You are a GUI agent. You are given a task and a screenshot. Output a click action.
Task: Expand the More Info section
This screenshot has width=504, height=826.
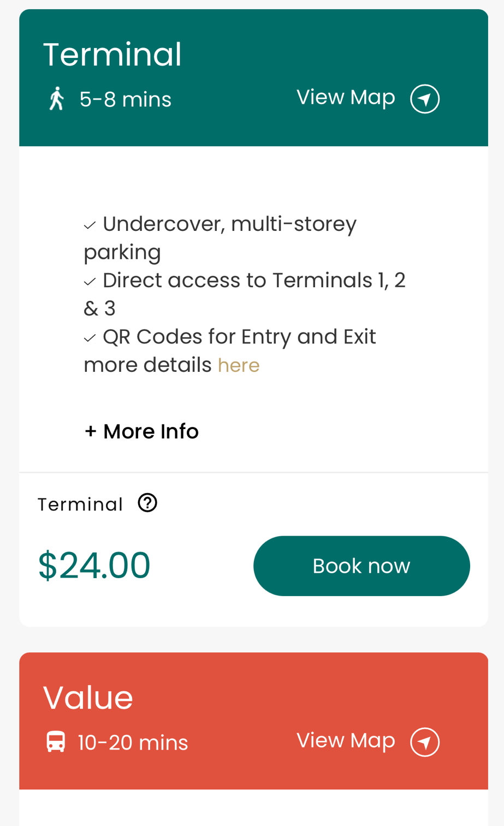pyautogui.click(x=141, y=431)
